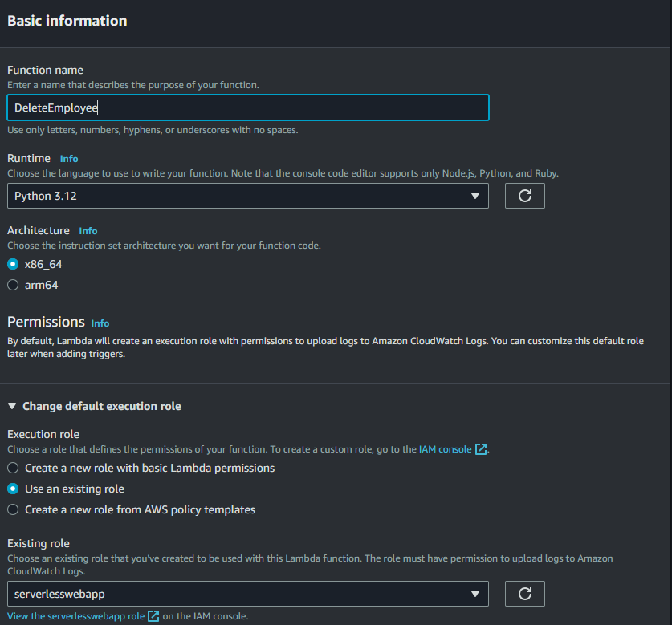View the serverlesswebapp role link

pyautogui.click(x=75, y=616)
